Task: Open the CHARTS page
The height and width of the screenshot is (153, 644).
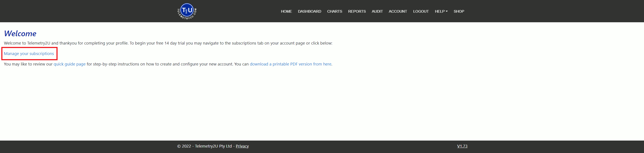Action: pyautogui.click(x=334, y=11)
